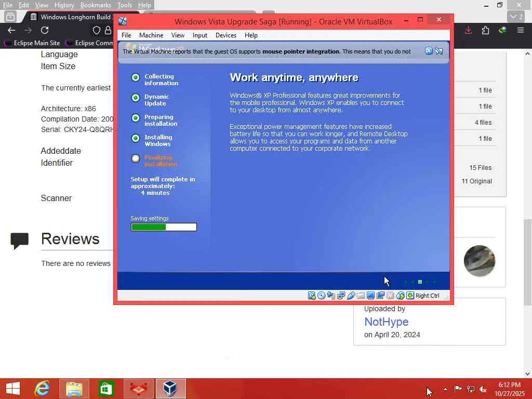The image size is (532, 399).
Task: Click the Installing Windows step radio
Action: tap(136, 138)
